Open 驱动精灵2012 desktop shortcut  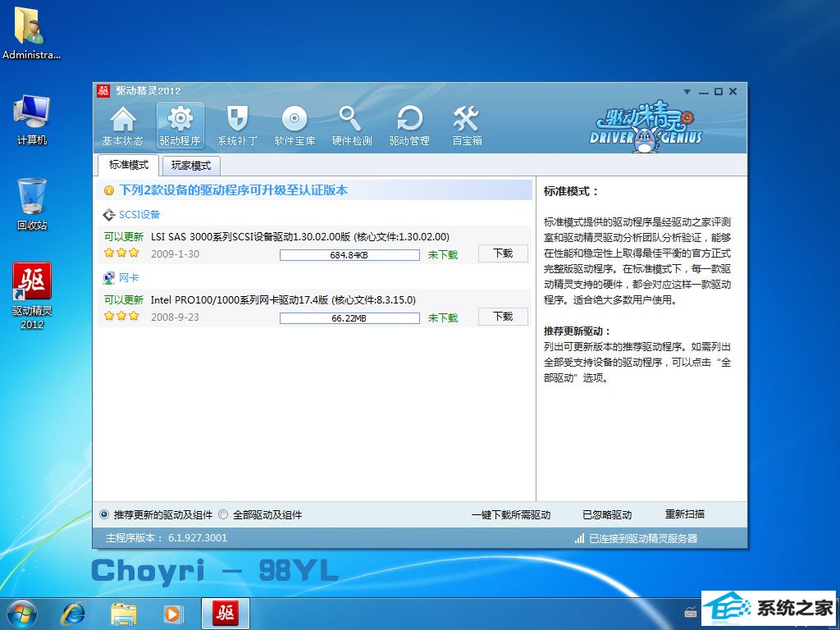pyautogui.click(x=32, y=295)
